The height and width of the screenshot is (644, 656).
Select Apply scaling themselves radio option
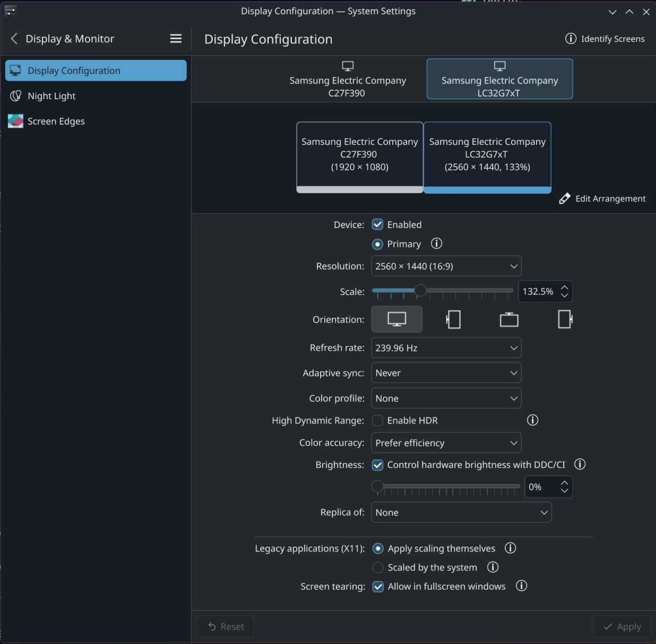tap(378, 549)
